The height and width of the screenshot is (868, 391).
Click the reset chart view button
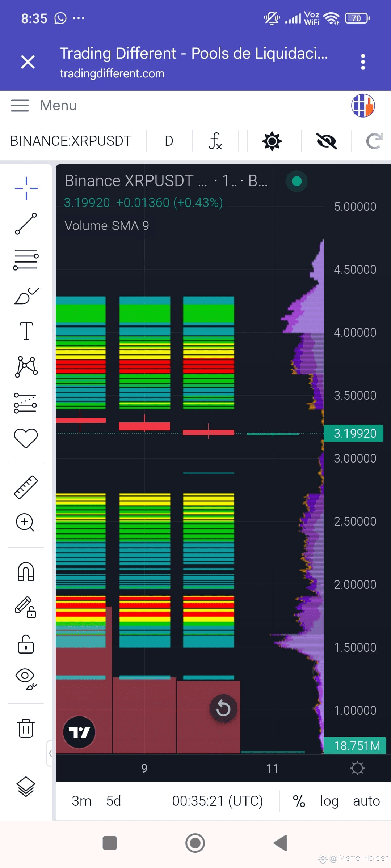[223, 708]
